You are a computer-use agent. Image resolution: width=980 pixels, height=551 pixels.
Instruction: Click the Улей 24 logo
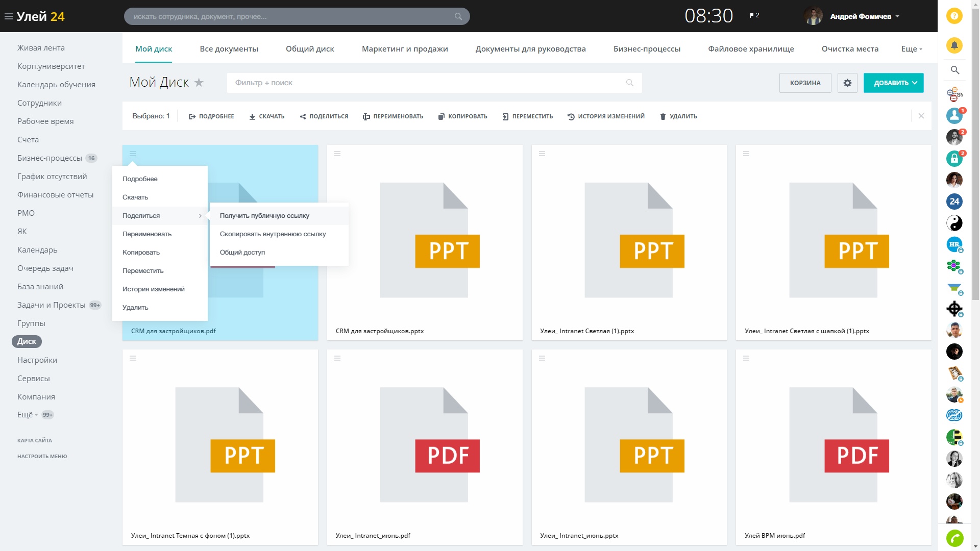[40, 16]
